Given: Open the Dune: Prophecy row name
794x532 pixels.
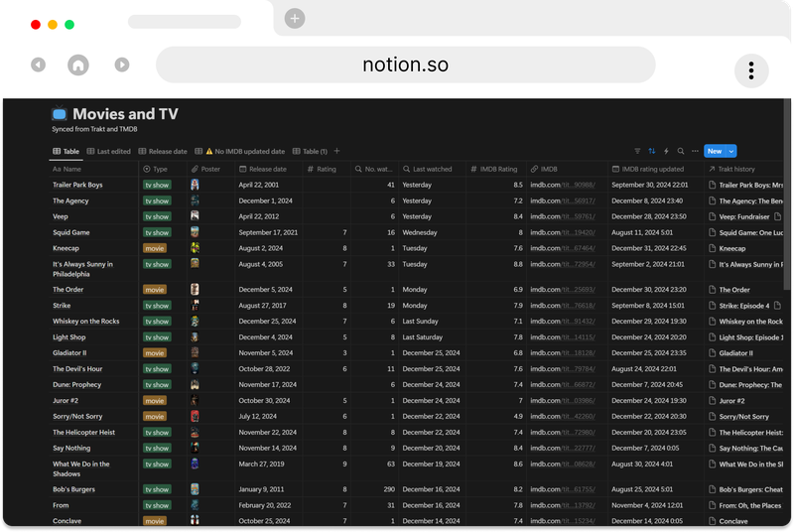Looking at the screenshot, I should coord(77,385).
